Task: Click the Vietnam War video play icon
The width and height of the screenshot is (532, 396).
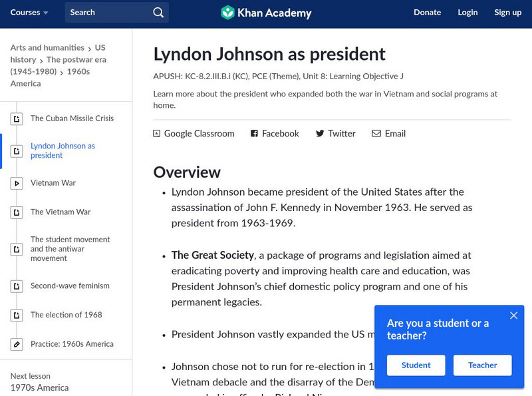Action: pos(16,184)
